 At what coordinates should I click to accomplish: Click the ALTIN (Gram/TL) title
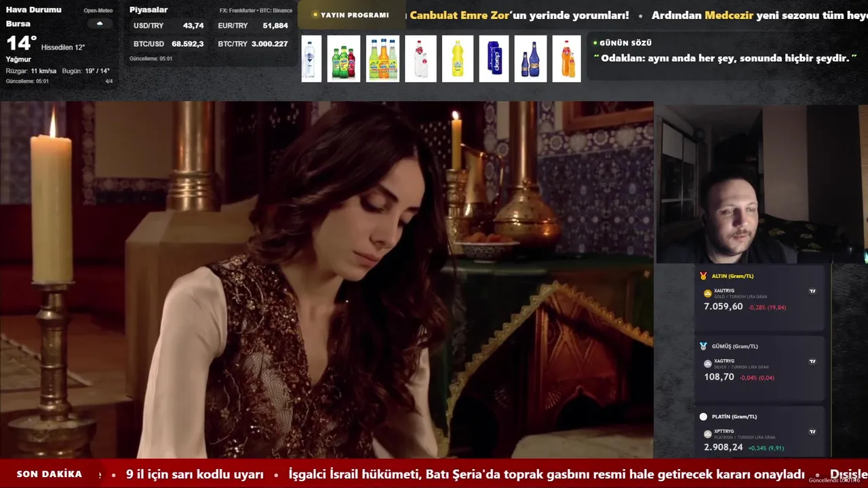point(732,276)
